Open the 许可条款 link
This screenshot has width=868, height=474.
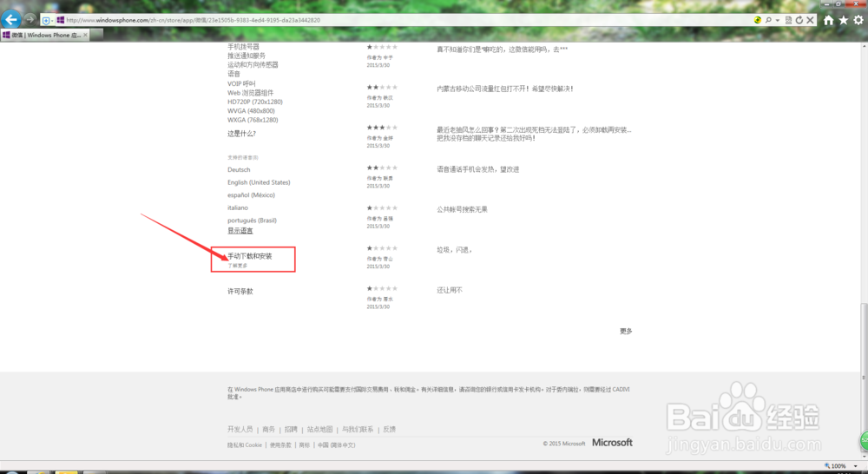(x=240, y=292)
